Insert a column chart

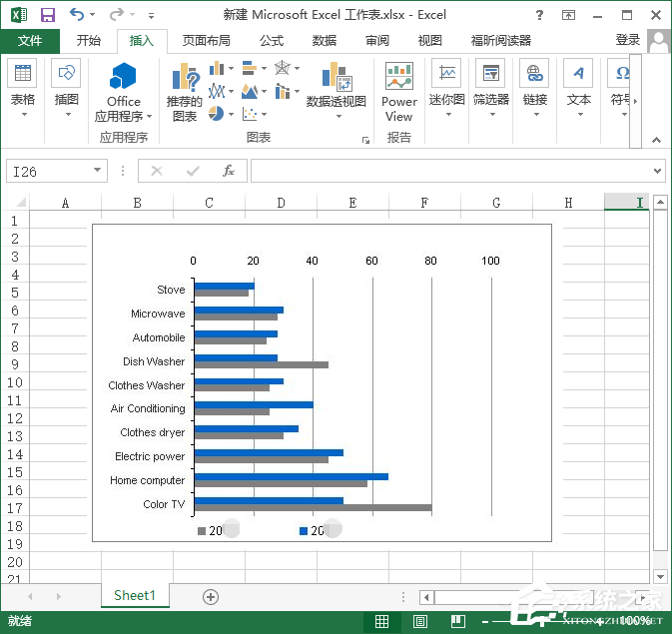(217, 68)
